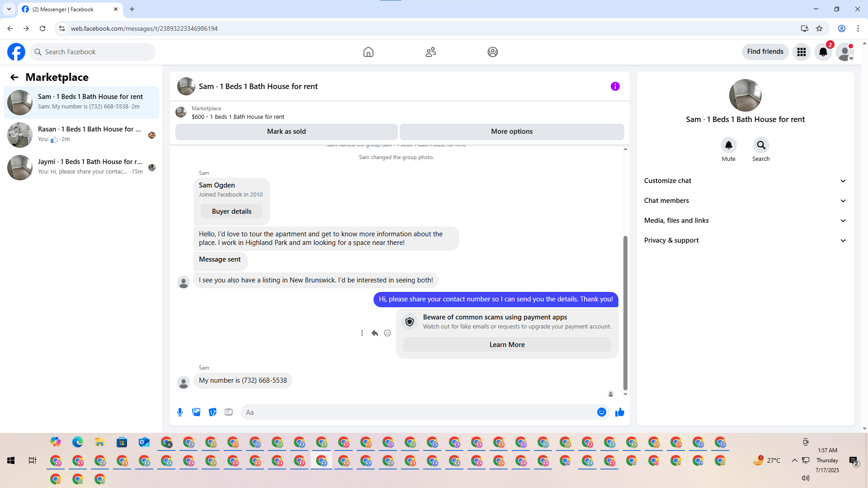Open the Groups icon in top navigation
Screen dimensions: 868x488
tap(493, 52)
